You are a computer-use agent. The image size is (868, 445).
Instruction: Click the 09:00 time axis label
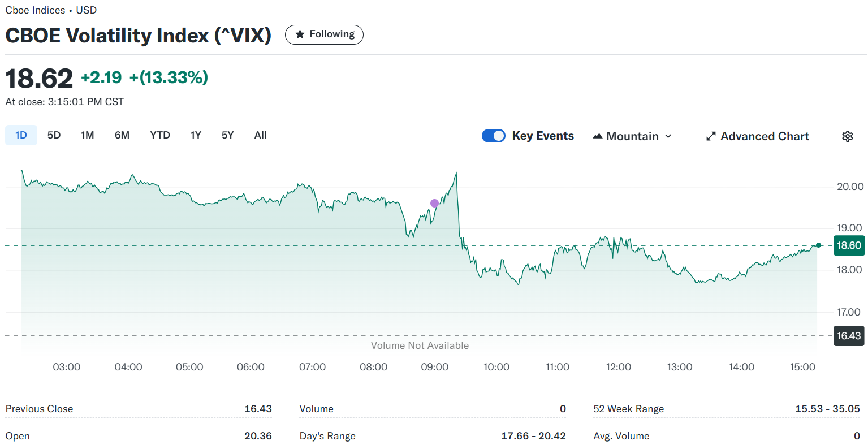pos(435,367)
